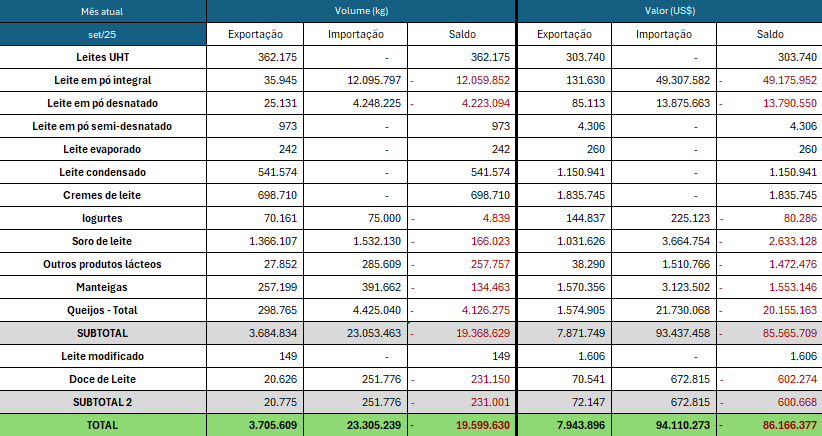822x436 pixels.
Task: Click the 'Leite em pó integral' row label
Action: [103, 80]
